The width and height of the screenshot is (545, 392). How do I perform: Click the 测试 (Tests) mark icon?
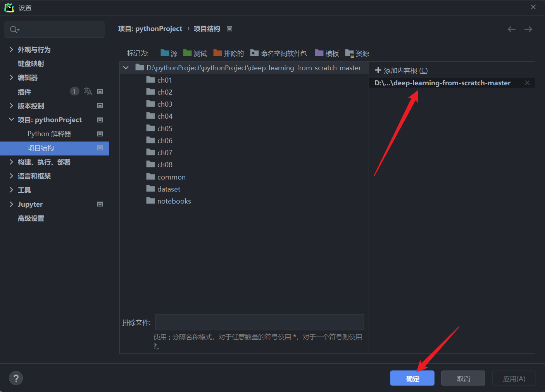tap(188, 53)
